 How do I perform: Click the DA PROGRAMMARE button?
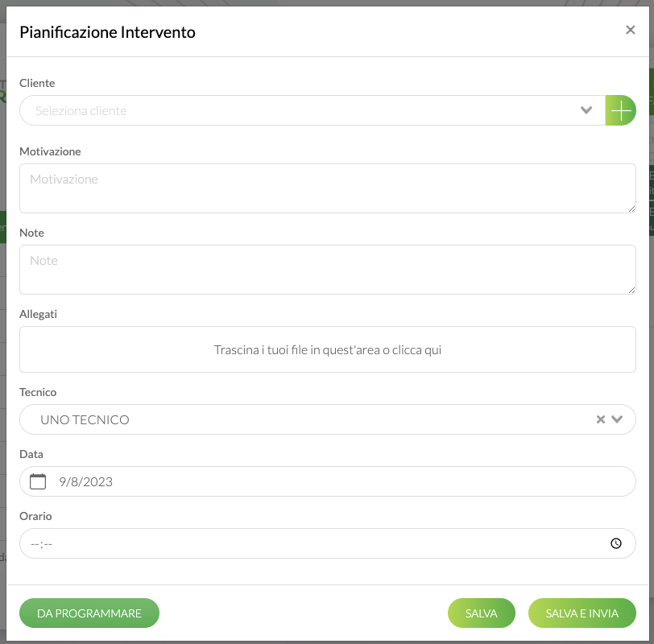[x=89, y=613]
